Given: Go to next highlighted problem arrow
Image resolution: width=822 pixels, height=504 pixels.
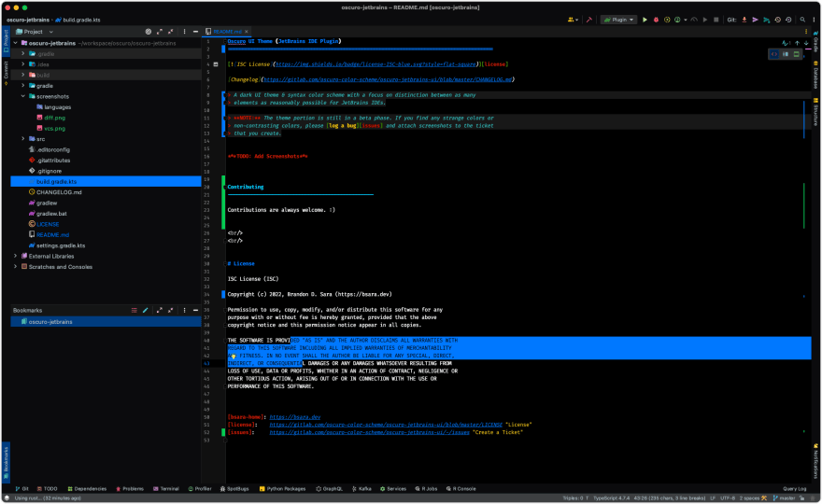Looking at the screenshot, I should click(806, 43).
